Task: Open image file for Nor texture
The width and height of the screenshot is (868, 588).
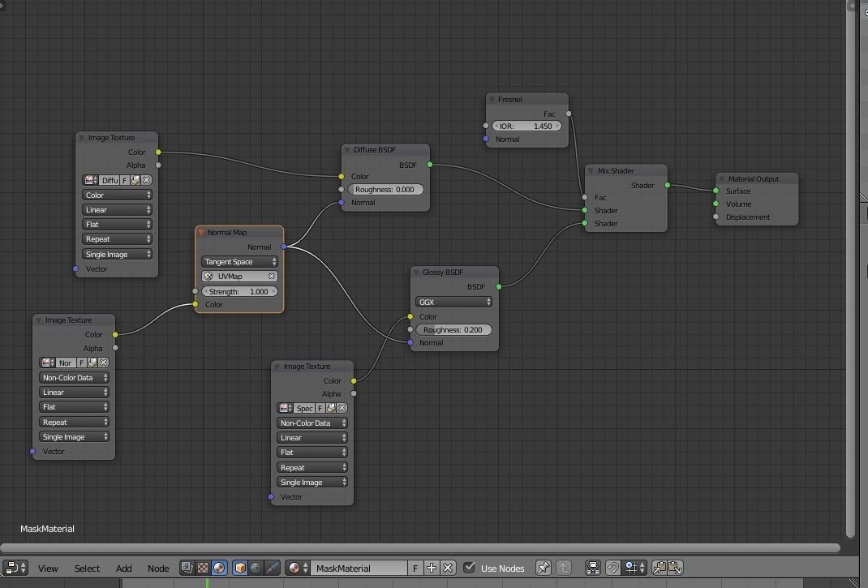Action: pos(92,363)
